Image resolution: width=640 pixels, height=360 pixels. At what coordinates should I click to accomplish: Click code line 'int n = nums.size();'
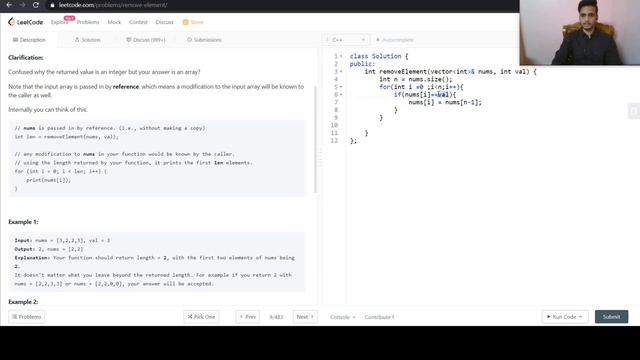[x=416, y=79]
